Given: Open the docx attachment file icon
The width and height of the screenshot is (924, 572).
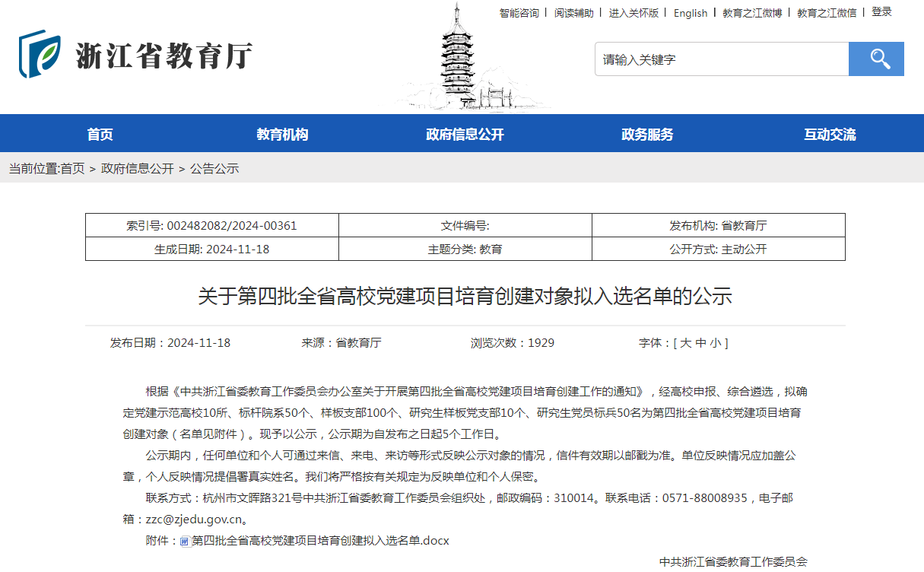Looking at the screenshot, I should tap(184, 542).
